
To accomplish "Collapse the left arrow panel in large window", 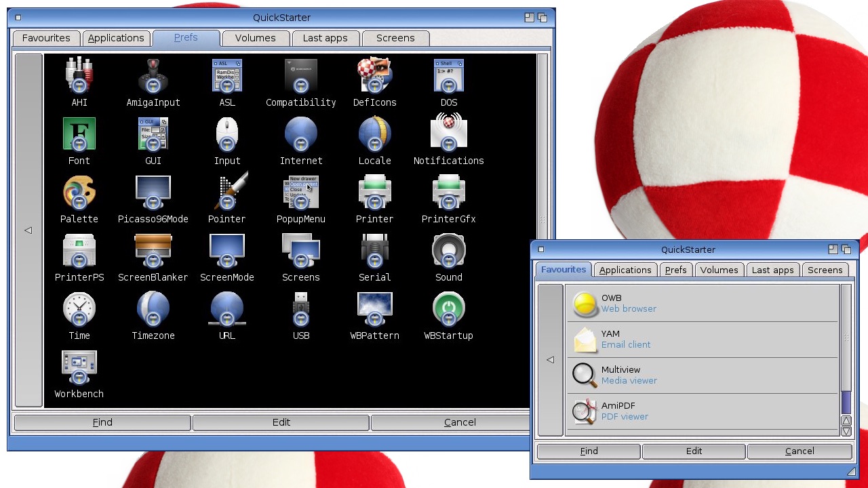I will point(28,230).
